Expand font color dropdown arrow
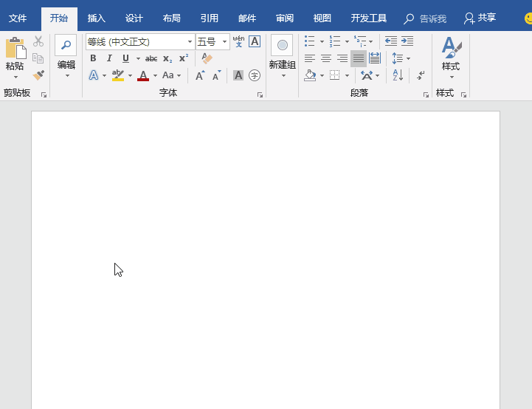The width and height of the screenshot is (532, 409). pos(155,75)
